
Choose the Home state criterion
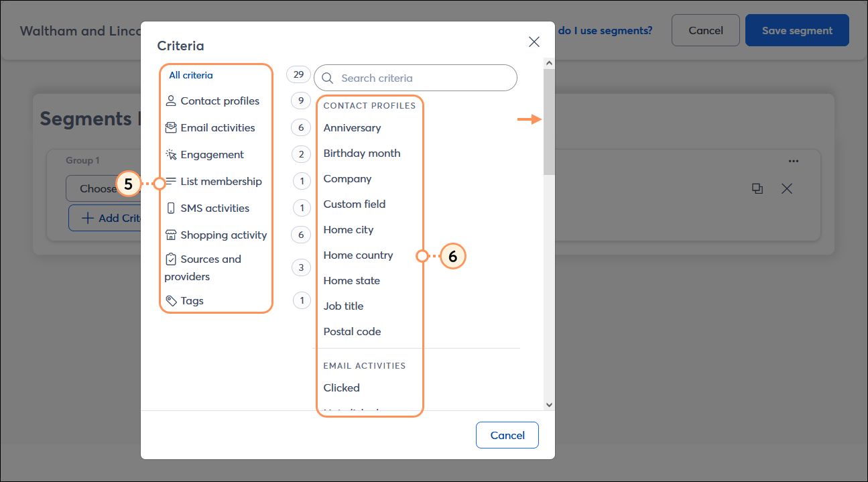(352, 280)
